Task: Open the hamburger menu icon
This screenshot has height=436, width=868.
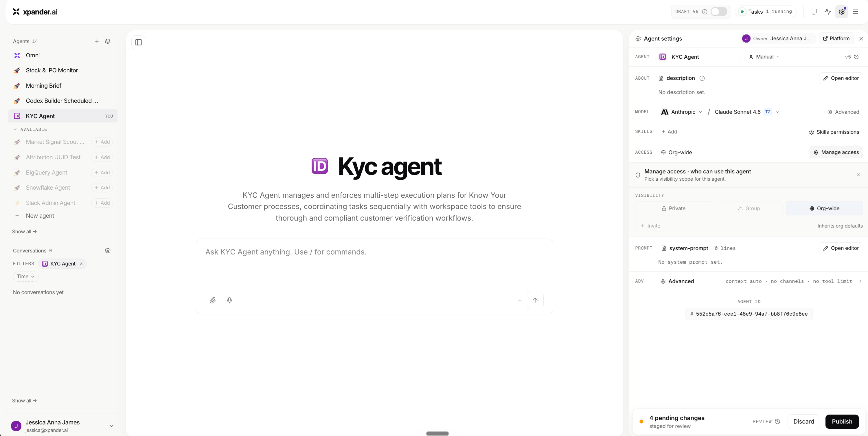Action: pos(856,12)
